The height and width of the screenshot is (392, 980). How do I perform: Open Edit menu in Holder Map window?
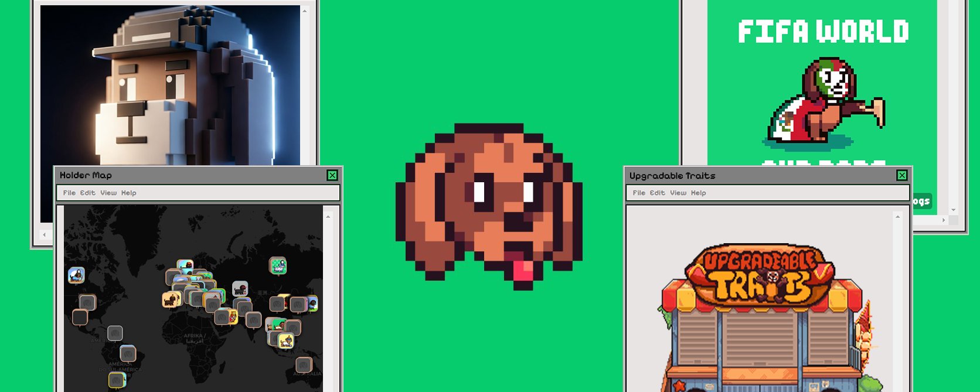point(87,193)
